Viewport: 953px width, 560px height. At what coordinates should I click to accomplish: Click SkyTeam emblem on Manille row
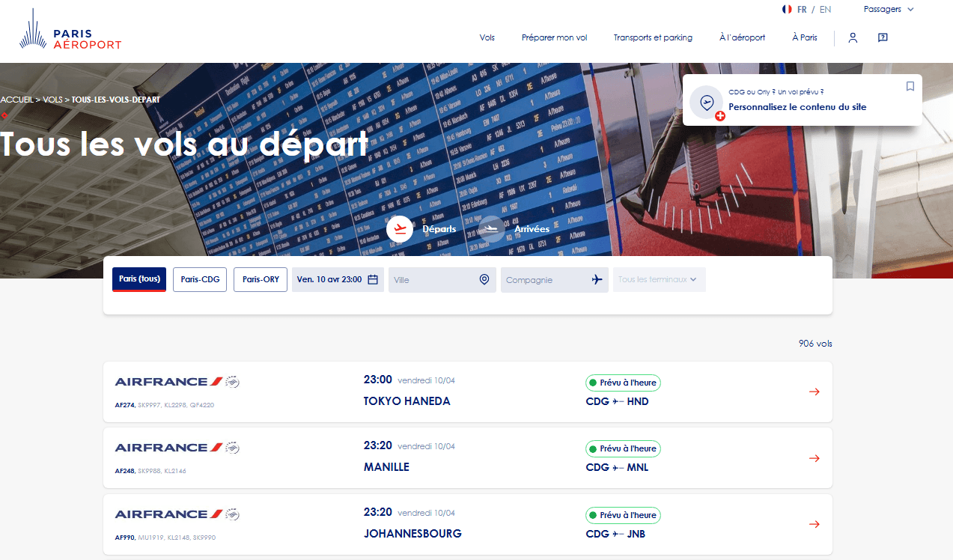click(232, 448)
